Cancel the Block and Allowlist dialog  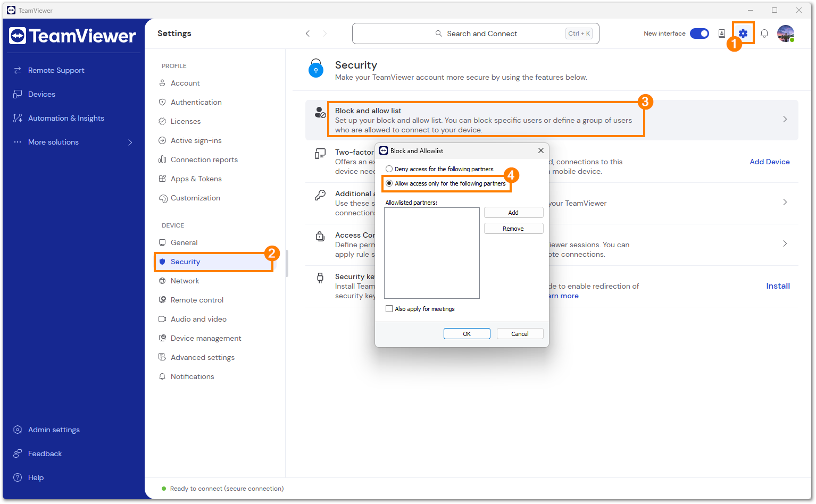click(x=520, y=334)
